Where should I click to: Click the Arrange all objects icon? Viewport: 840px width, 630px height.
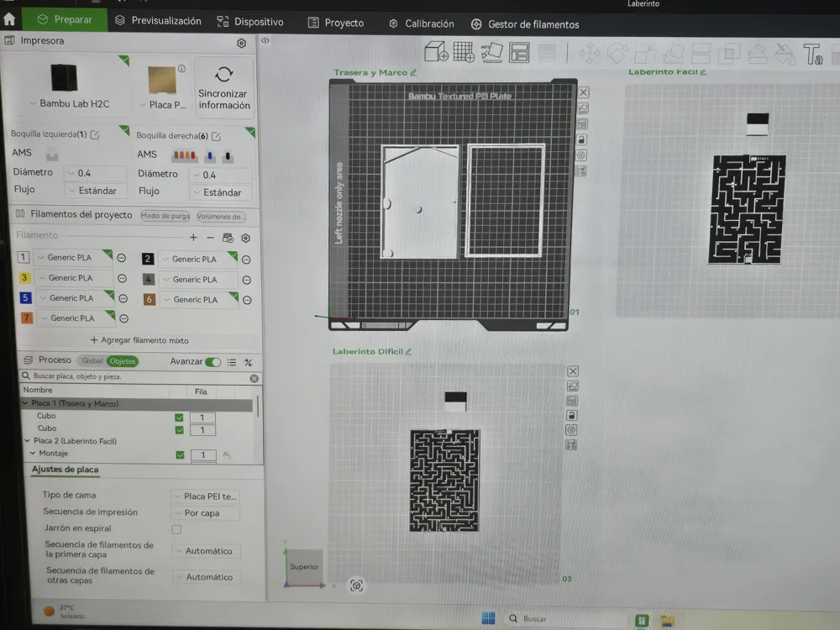(519, 53)
